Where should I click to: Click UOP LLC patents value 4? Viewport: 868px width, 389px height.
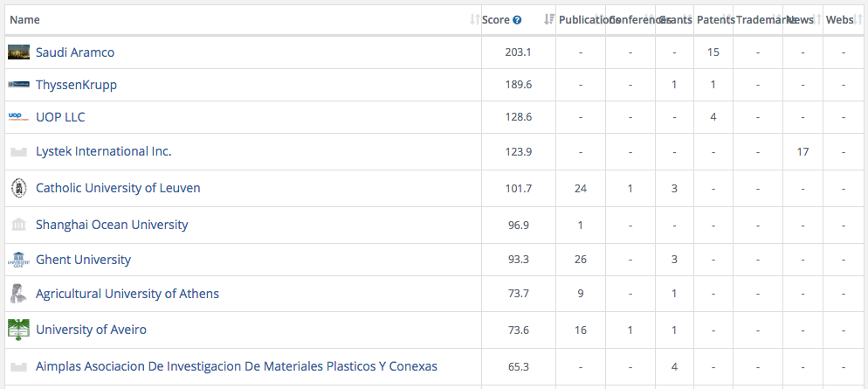click(713, 117)
